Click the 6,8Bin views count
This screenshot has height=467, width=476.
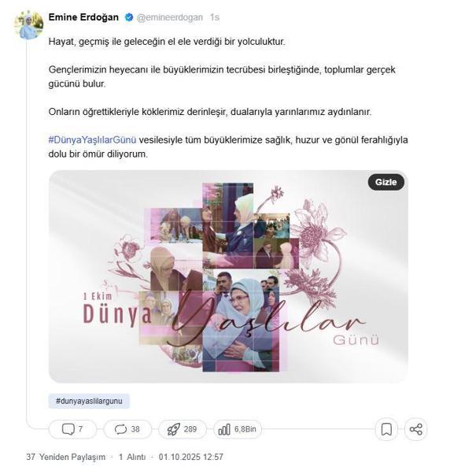(245, 429)
